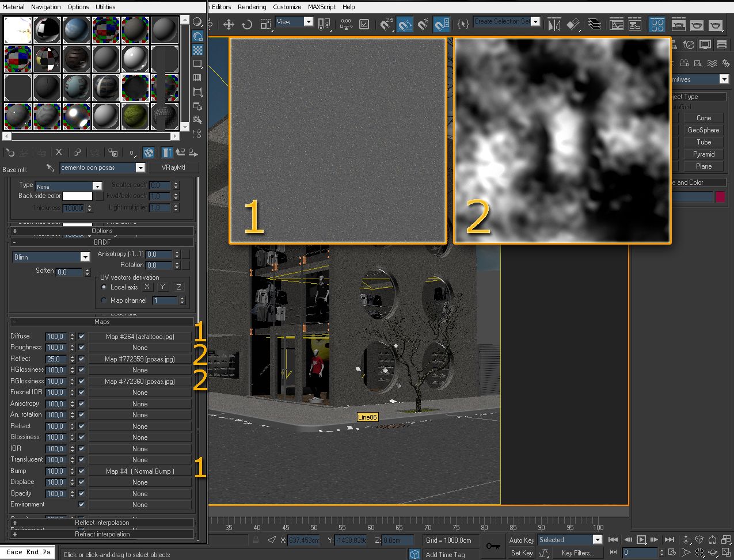This screenshot has width=734, height=560.
Task: Click Reset Map/Mtl X icon
Action: click(59, 153)
